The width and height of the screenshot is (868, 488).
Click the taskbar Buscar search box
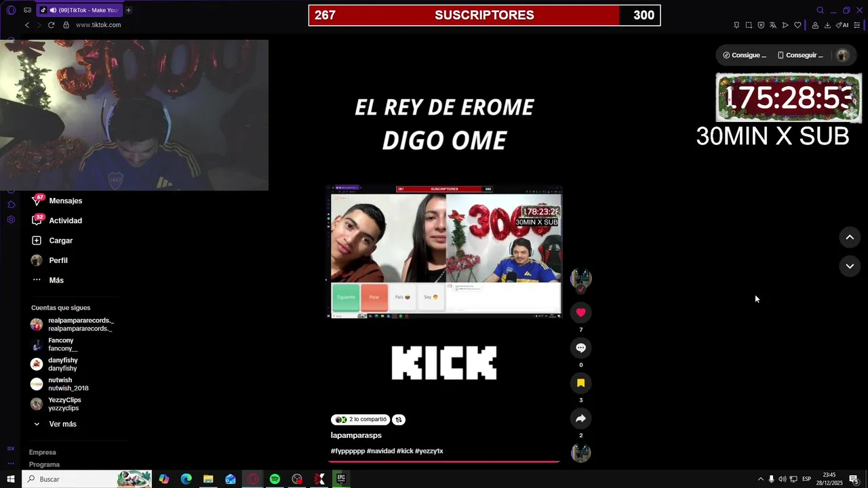pyautogui.click(x=87, y=479)
